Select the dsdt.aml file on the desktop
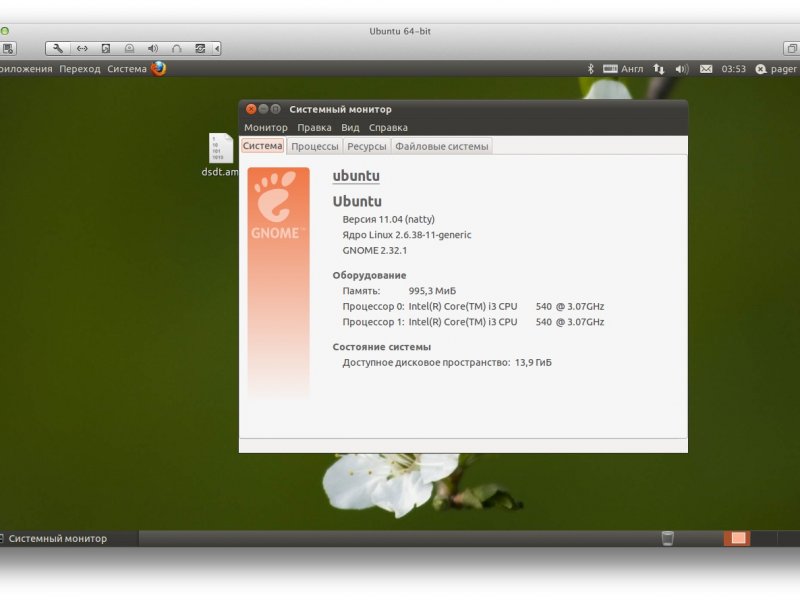The image size is (800, 600). (220, 156)
